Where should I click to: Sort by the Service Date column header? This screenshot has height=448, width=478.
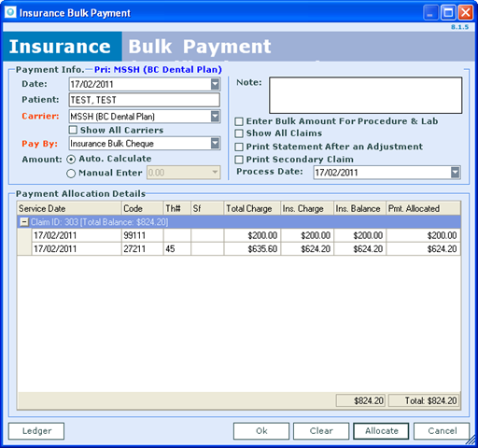pyautogui.click(x=69, y=208)
